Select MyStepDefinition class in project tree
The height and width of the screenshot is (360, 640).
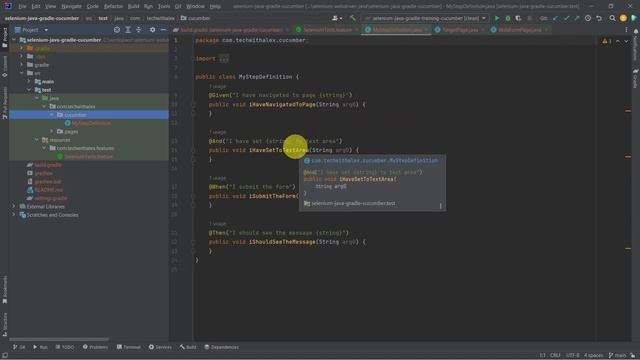pyautogui.click(x=91, y=123)
